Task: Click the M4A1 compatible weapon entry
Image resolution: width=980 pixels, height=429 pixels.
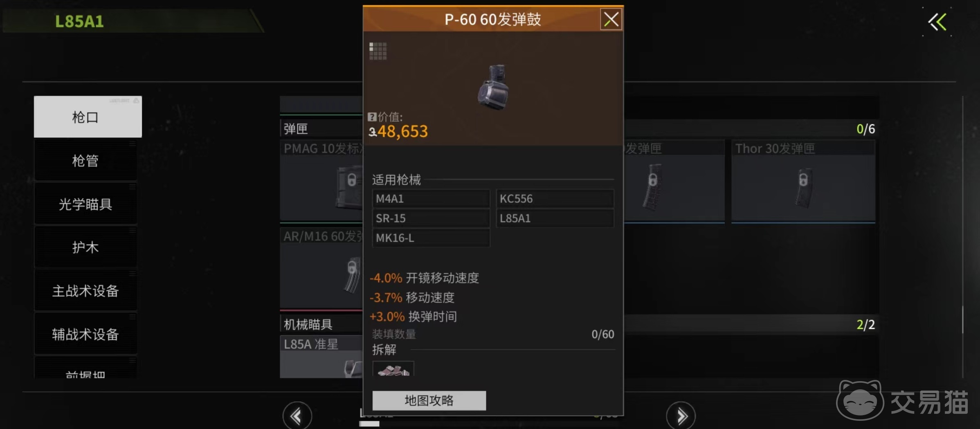Action: (x=431, y=199)
